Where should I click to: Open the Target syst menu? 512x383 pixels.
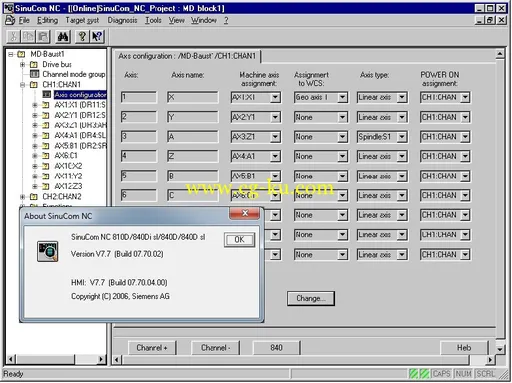point(82,20)
